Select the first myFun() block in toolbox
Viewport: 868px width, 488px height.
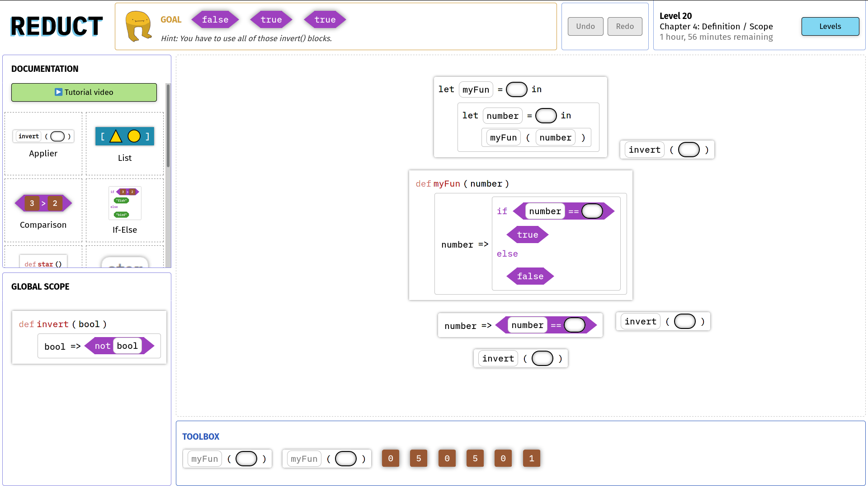[x=204, y=459]
